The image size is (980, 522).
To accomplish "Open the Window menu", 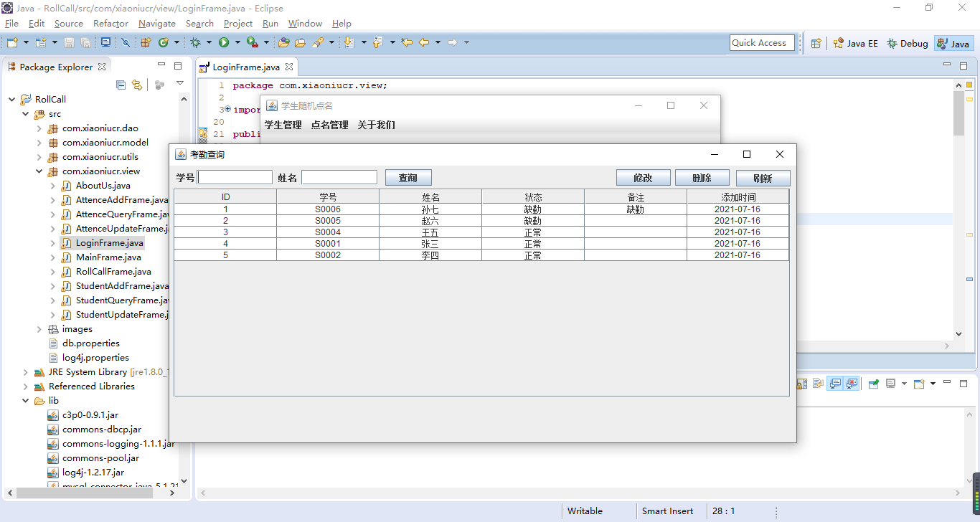I will pyautogui.click(x=305, y=24).
